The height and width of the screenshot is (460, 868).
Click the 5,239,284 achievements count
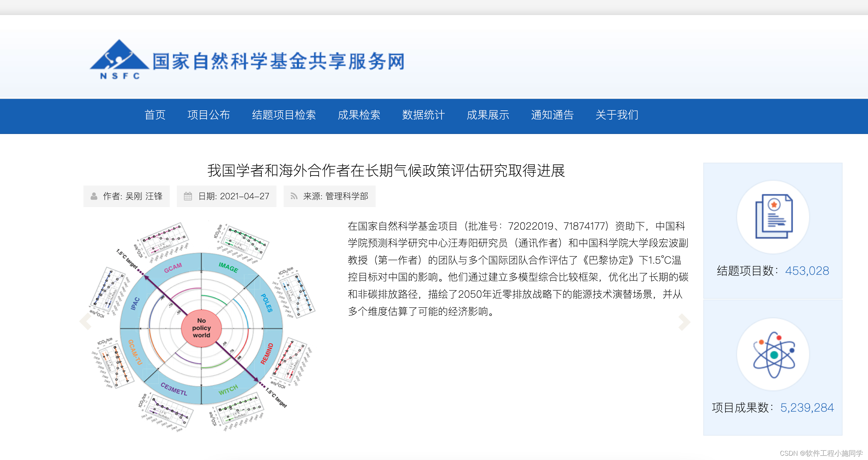(x=807, y=408)
